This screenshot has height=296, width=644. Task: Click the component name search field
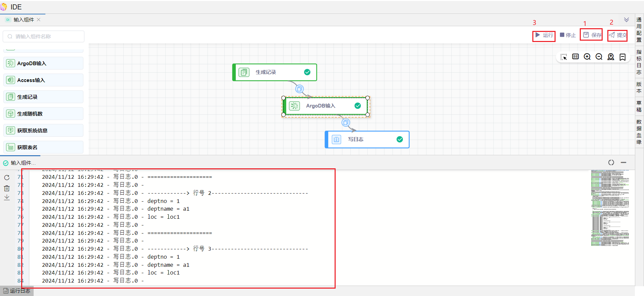[x=44, y=36]
